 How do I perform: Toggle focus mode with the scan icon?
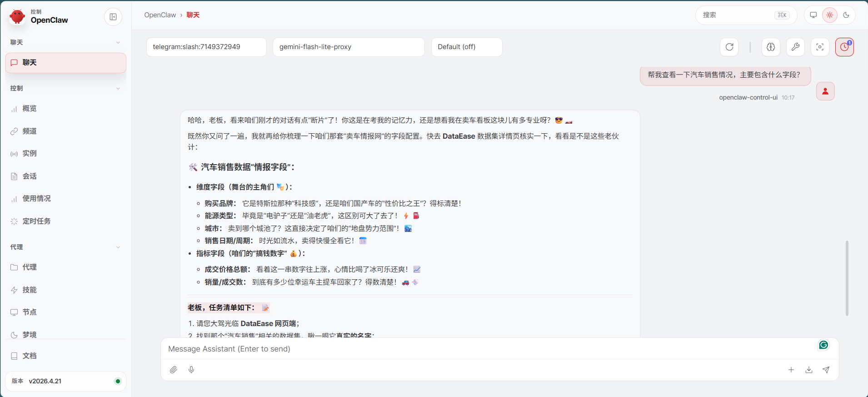[x=820, y=47]
